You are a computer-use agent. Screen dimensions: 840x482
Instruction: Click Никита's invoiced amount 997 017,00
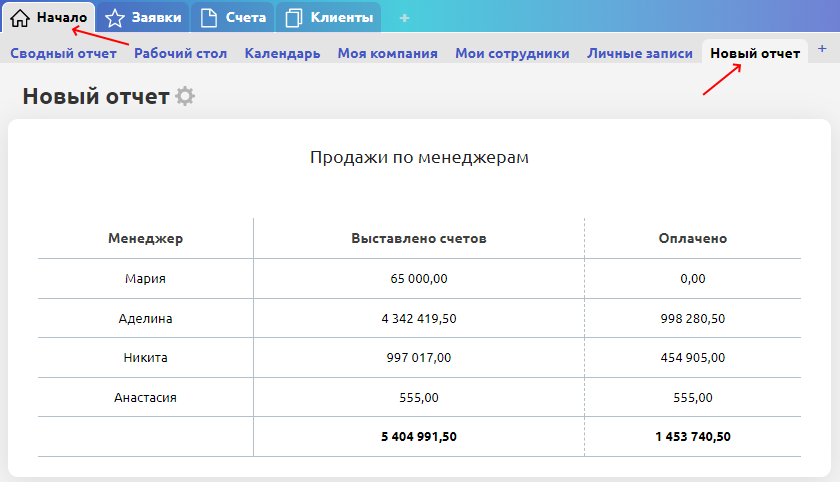(x=419, y=358)
